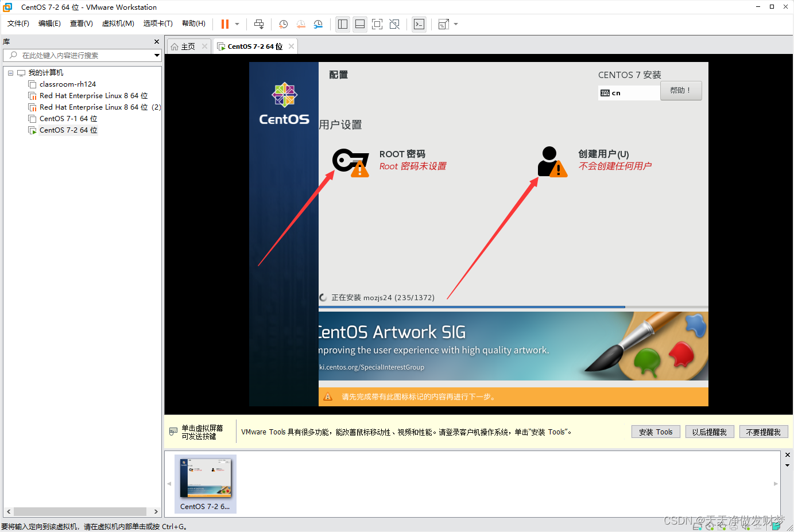Open the 帮助(H) menu

pyautogui.click(x=193, y=24)
